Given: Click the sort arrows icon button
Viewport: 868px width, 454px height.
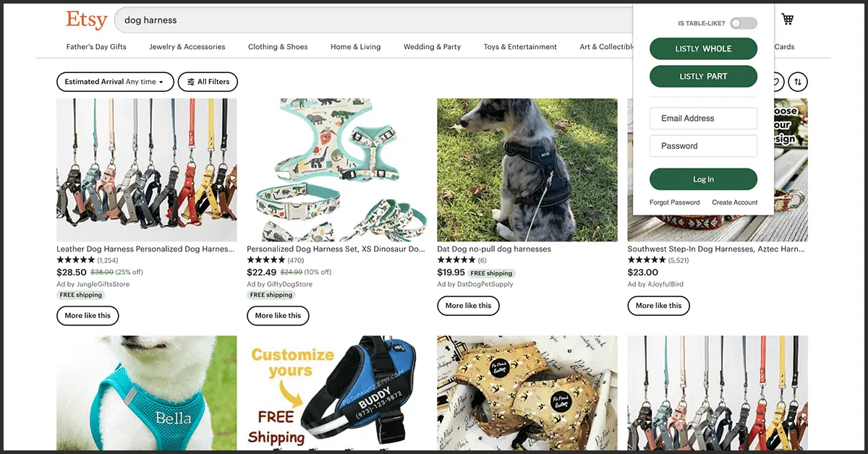Looking at the screenshot, I should tap(798, 82).
